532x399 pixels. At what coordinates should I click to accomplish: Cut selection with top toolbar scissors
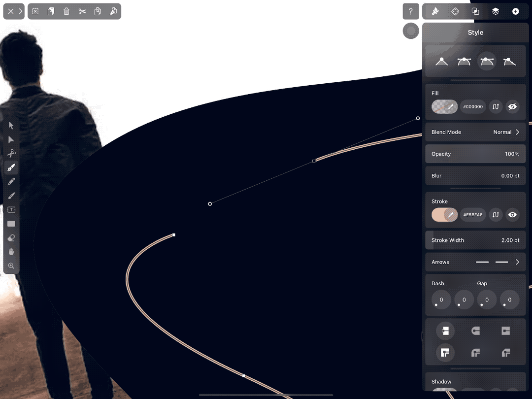(82, 11)
